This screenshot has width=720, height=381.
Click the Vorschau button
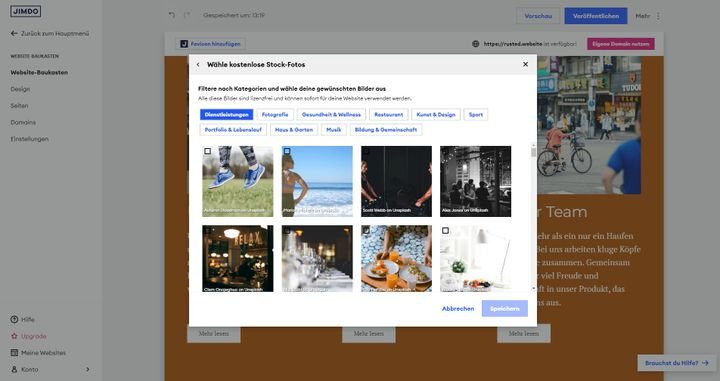(x=538, y=16)
